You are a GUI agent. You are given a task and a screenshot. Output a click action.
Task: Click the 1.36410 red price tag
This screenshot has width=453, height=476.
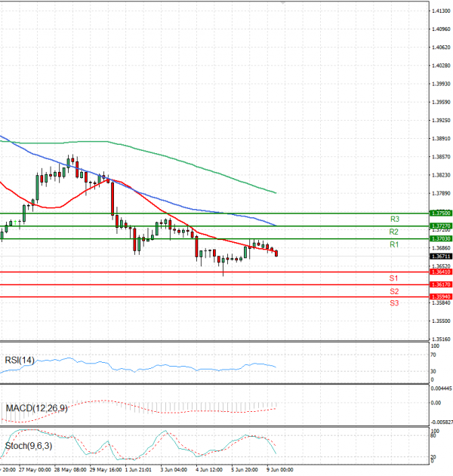pos(439,272)
